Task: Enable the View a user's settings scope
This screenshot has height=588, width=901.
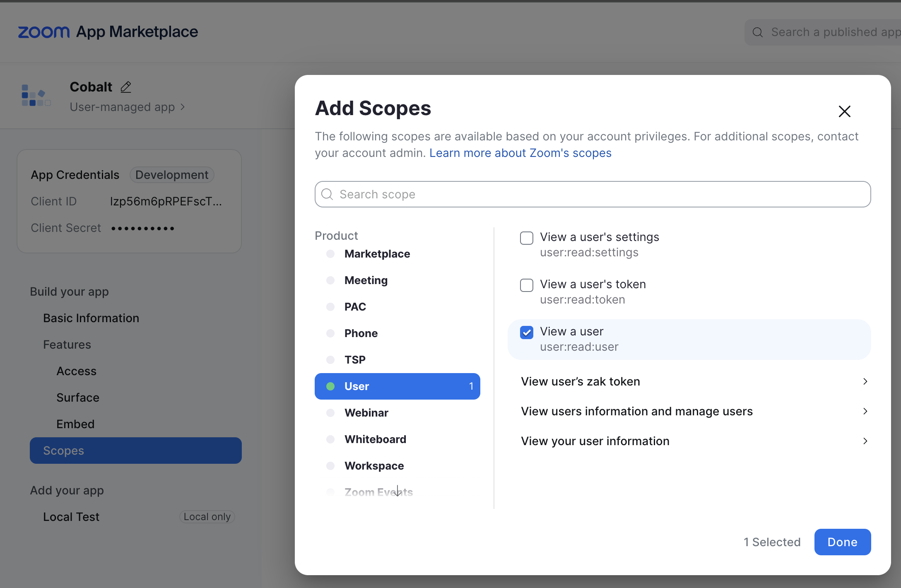Action: tap(526, 238)
